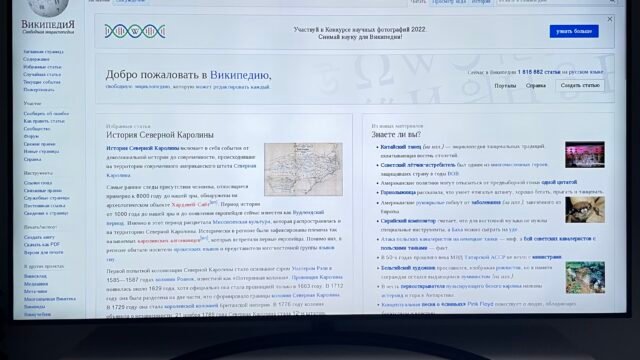This screenshot has width=640, height=360.
Task: Open the 'первооткрывателя' link
Action: [422, 286]
